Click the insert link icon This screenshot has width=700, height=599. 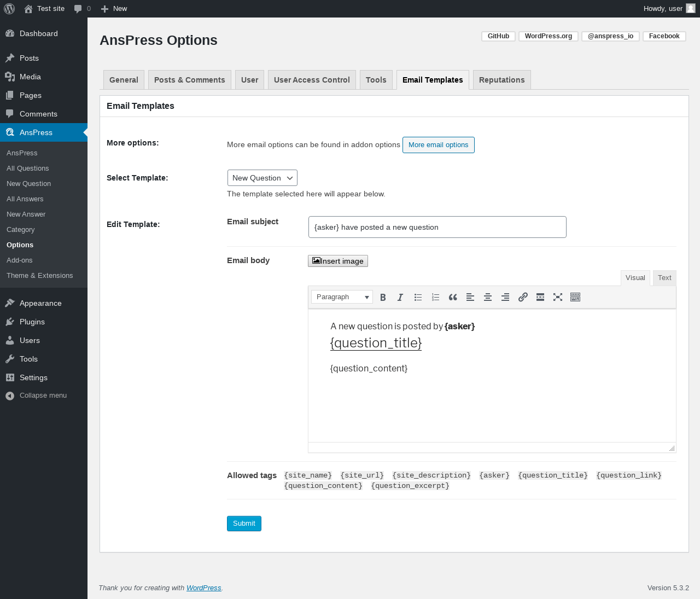click(523, 297)
